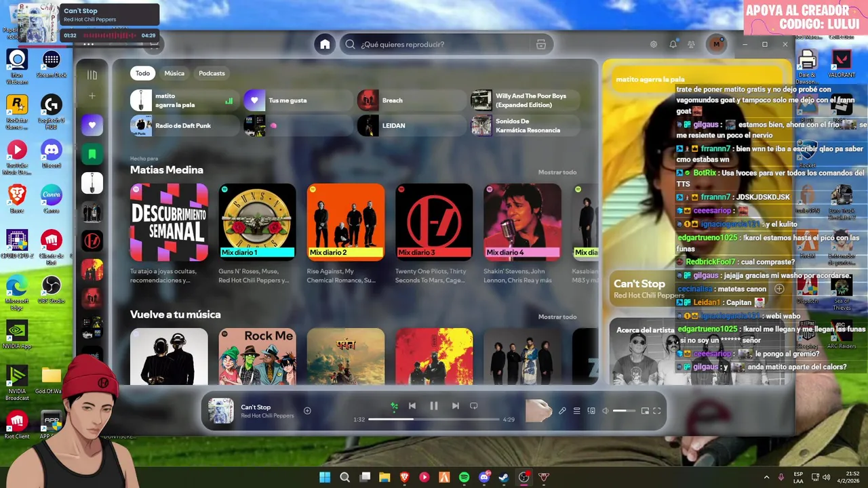Open the OBS Studio desktop shortcut

(x=52, y=289)
